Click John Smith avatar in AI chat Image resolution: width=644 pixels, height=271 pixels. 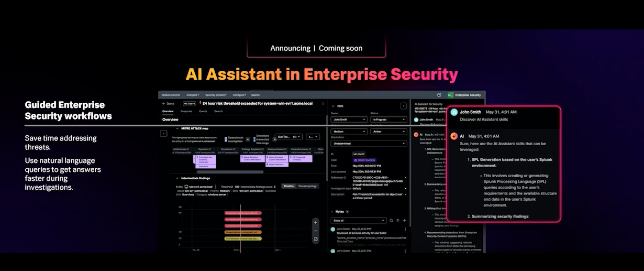[x=453, y=112]
